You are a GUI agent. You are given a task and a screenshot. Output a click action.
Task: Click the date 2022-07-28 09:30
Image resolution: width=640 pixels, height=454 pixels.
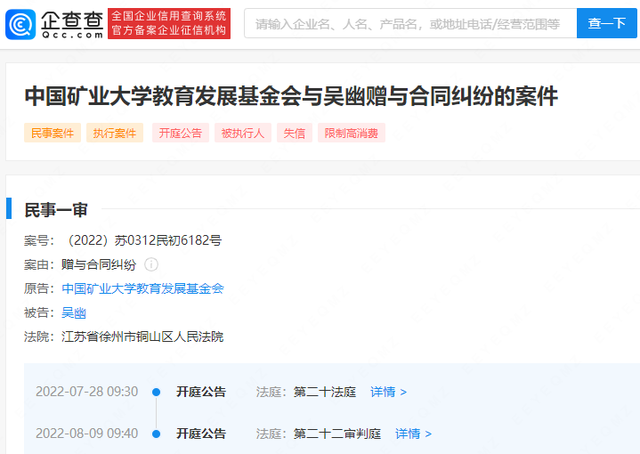coord(87,392)
